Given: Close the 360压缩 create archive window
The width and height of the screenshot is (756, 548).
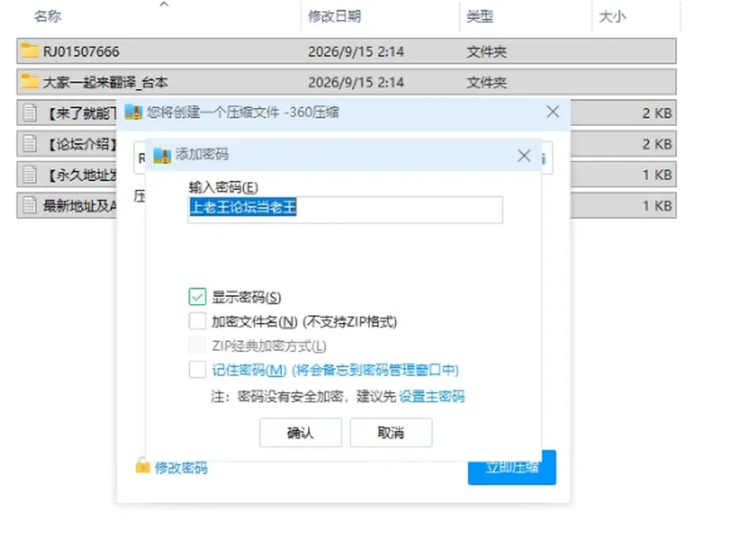Looking at the screenshot, I should tap(553, 112).
